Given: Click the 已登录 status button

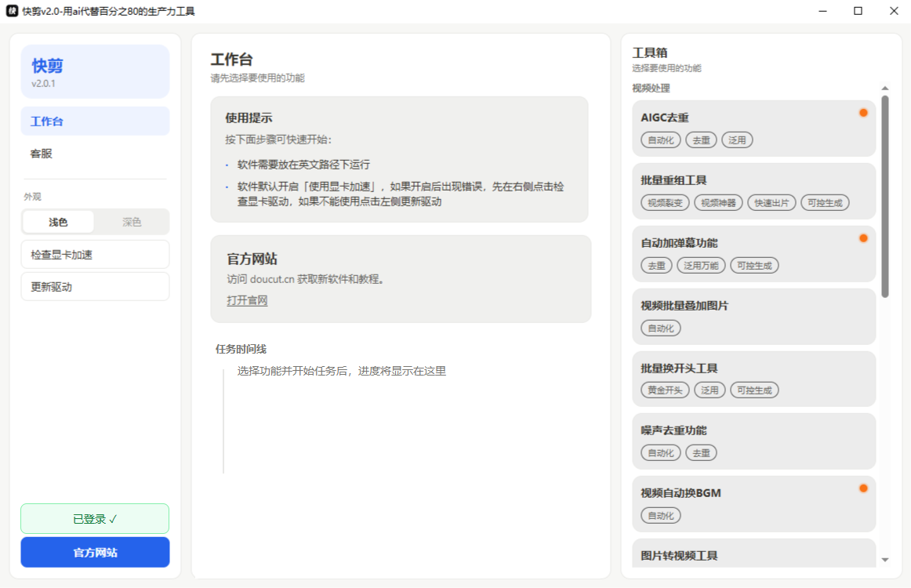Looking at the screenshot, I should coord(96,519).
